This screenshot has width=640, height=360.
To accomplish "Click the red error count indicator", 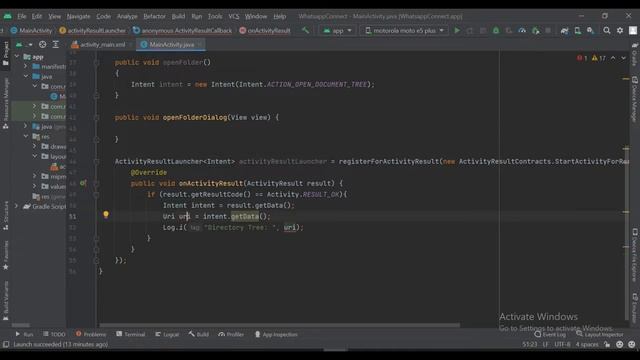I will click(582, 58).
